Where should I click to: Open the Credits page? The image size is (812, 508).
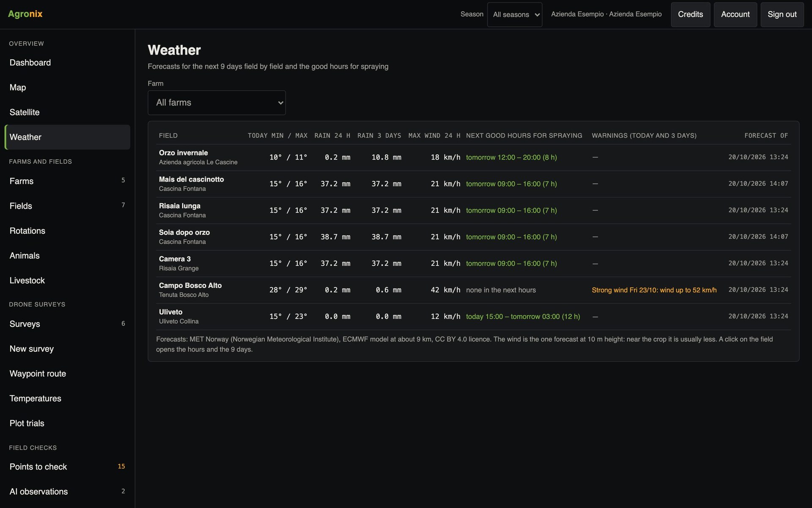[690, 14]
